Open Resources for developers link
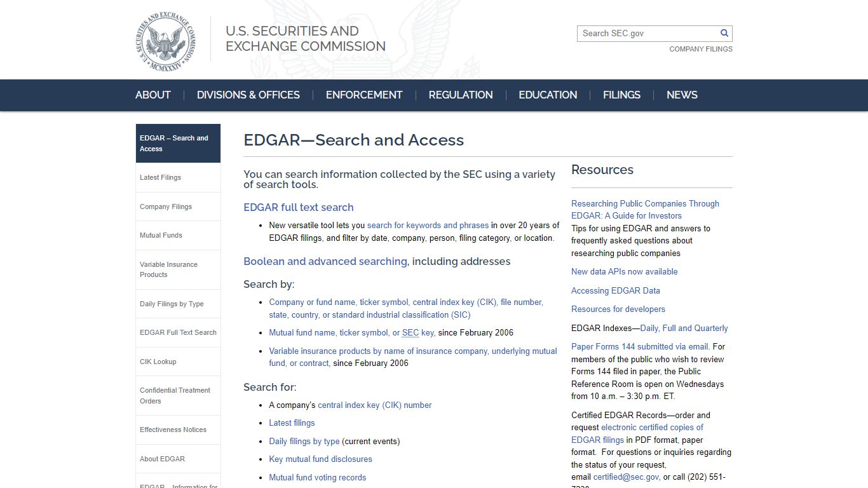The width and height of the screenshot is (868, 488). (x=618, y=309)
